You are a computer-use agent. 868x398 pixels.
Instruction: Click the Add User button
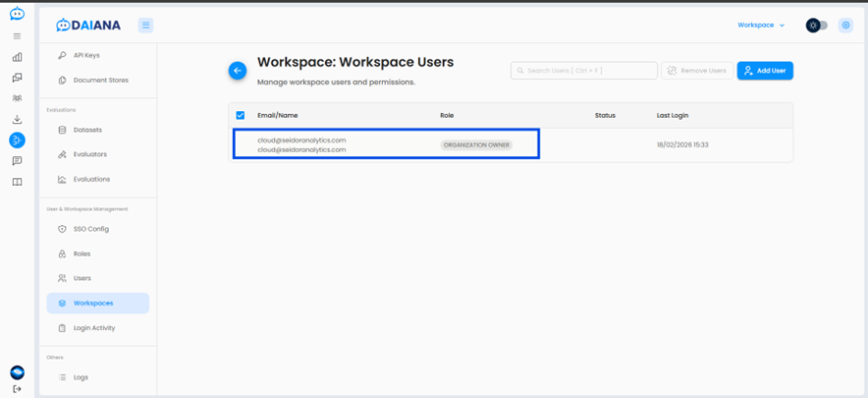pyautogui.click(x=765, y=71)
